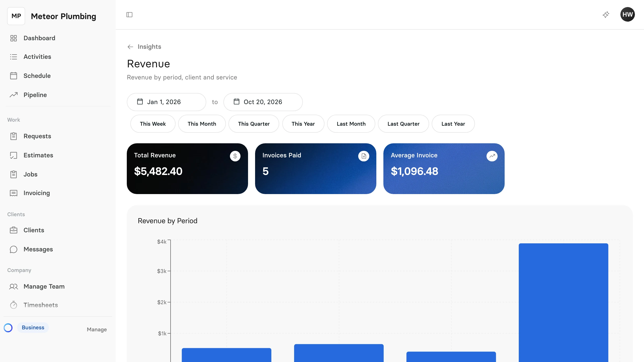Click the Timesheets stopwatch icon

14,305
